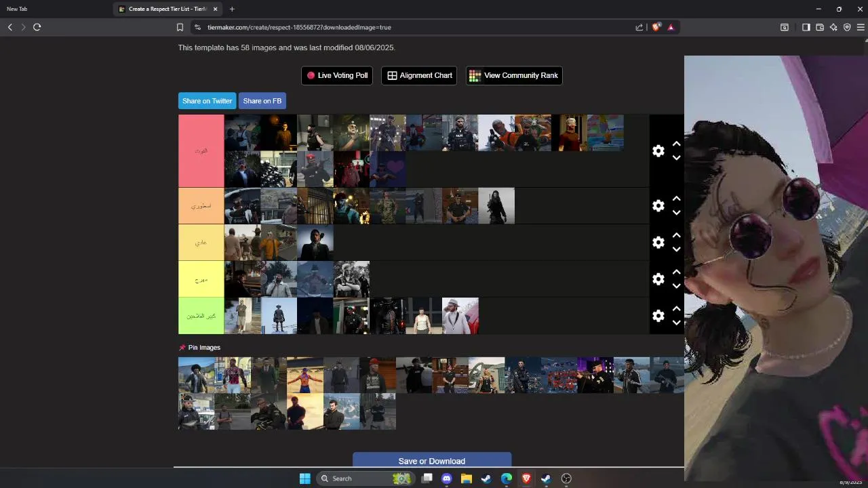This screenshot has width=868, height=488.
Task: Close the Respect Tier List tab
Action: (x=216, y=9)
